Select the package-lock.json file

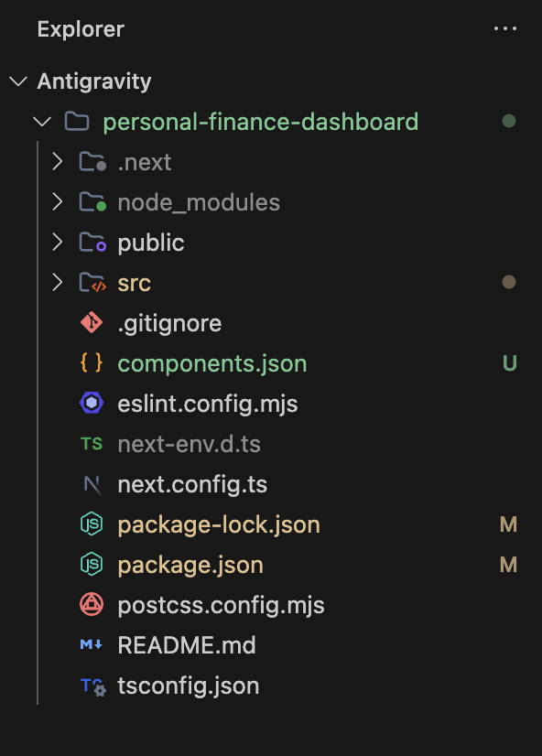click(x=220, y=524)
